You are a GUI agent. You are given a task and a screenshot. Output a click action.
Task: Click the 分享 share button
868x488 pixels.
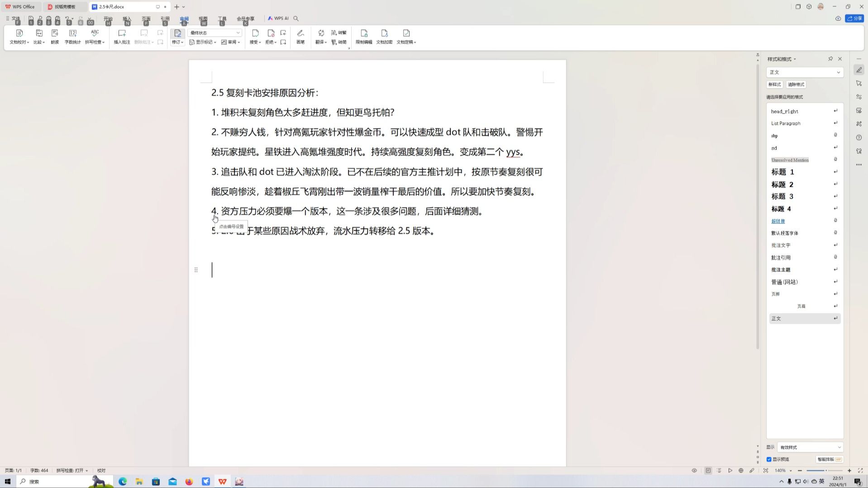(x=854, y=19)
